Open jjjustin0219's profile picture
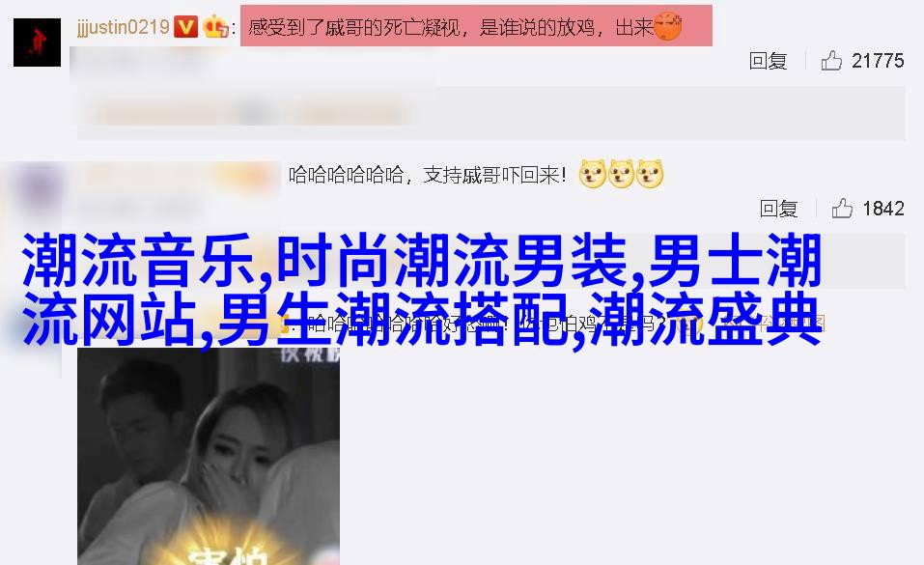The image size is (924, 565). click(37, 42)
